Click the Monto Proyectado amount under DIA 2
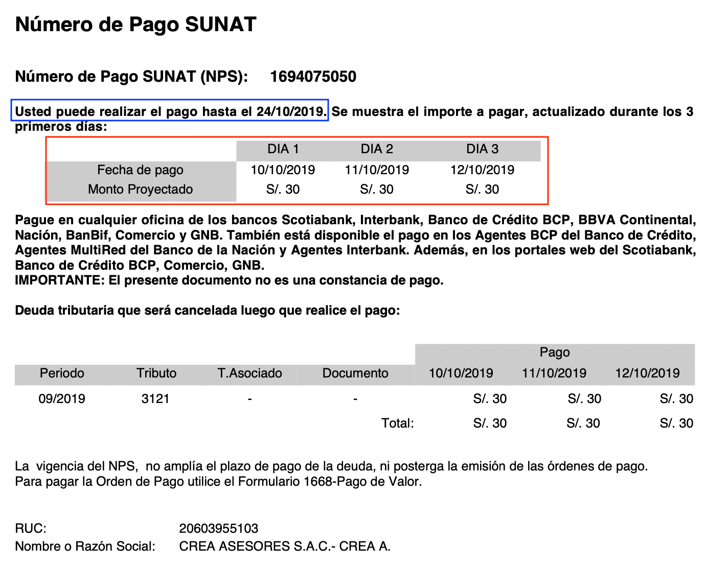This screenshot has width=728, height=568. pos(377,190)
